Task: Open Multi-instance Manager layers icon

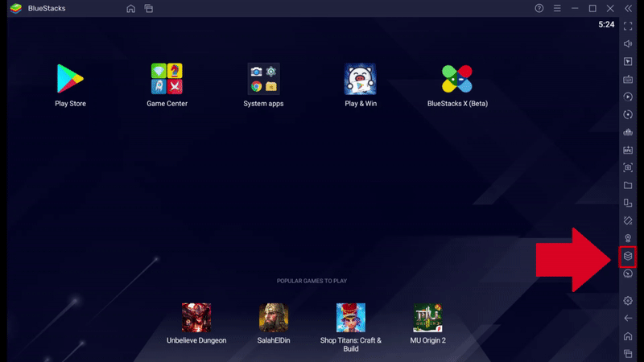Action: click(628, 256)
